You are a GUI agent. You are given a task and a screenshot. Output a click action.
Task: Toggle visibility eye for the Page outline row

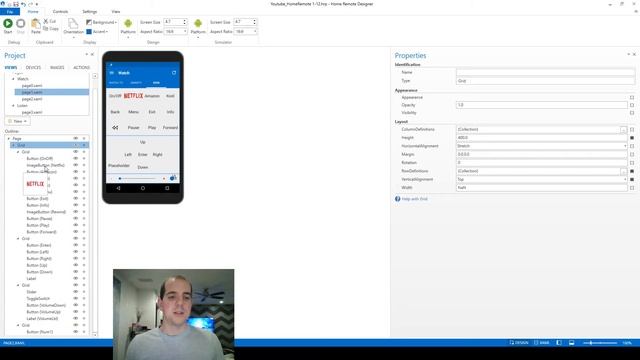pos(76,139)
